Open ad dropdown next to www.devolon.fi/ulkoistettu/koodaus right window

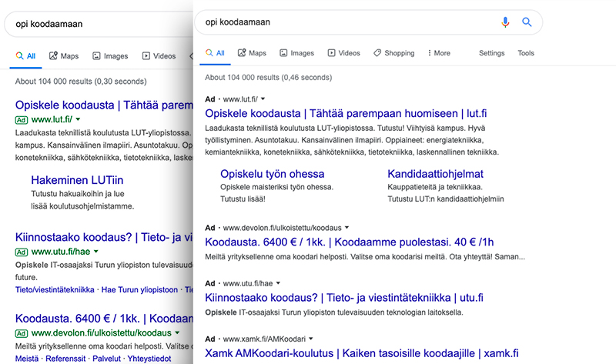tap(346, 228)
